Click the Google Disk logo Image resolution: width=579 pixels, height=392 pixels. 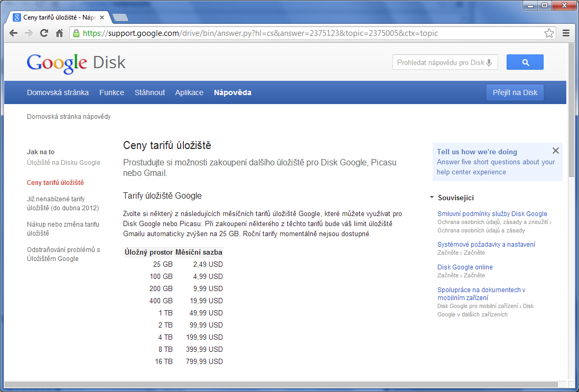click(x=76, y=63)
